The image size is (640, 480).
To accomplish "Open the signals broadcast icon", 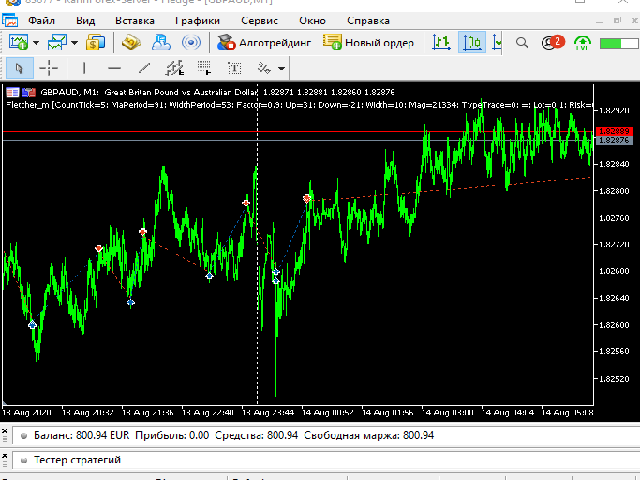I will click(x=193, y=42).
